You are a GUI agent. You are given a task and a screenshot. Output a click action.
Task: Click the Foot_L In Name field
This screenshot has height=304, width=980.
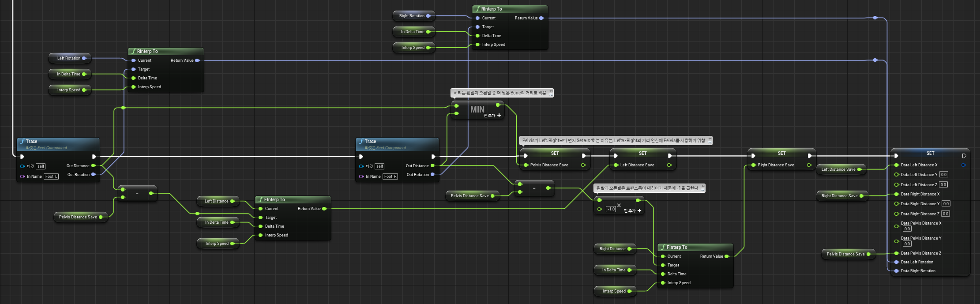(x=51, y=176)
